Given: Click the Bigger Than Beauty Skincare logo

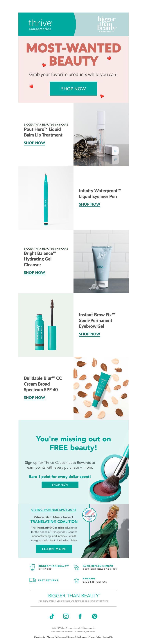Looking at the screenshot, I should 107,24.
